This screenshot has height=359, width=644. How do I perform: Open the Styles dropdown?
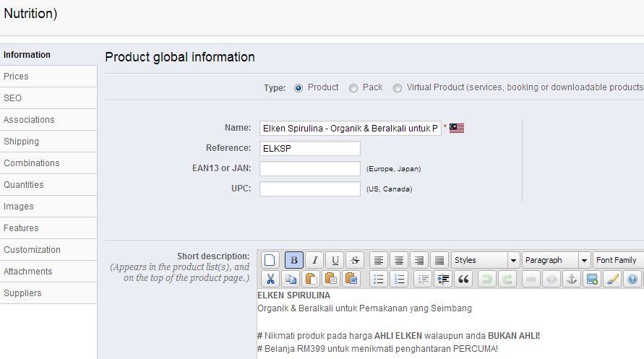pos(486,260)
